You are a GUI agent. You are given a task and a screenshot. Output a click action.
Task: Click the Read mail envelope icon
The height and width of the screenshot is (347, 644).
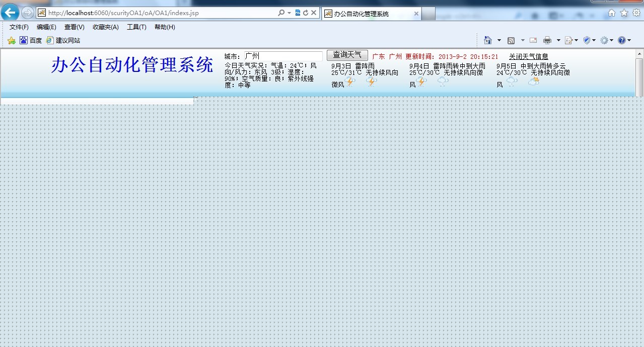pos(532,40)
